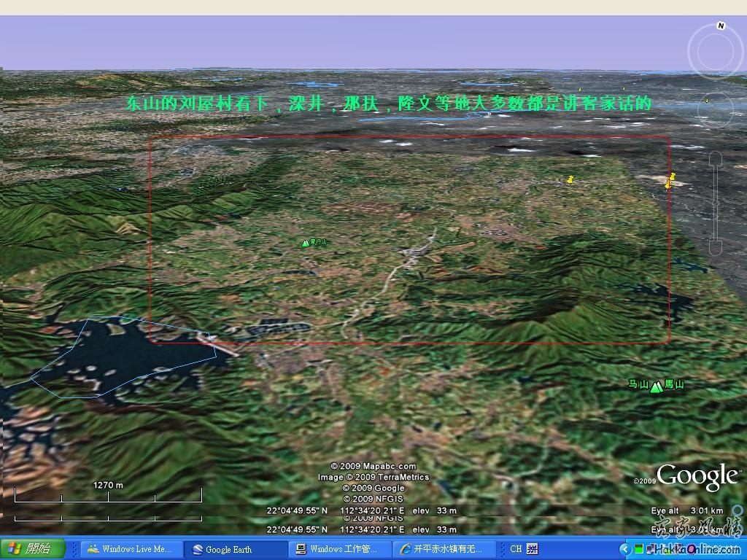
Task: Click the 马山 label left of the mountain icon
Action: (638, 384)
